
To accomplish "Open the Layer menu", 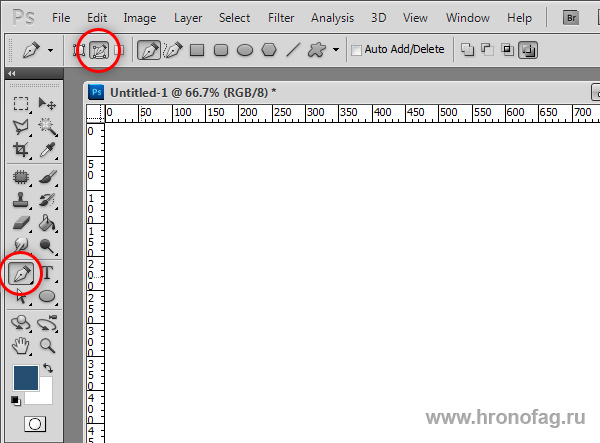I will (188, 18).
